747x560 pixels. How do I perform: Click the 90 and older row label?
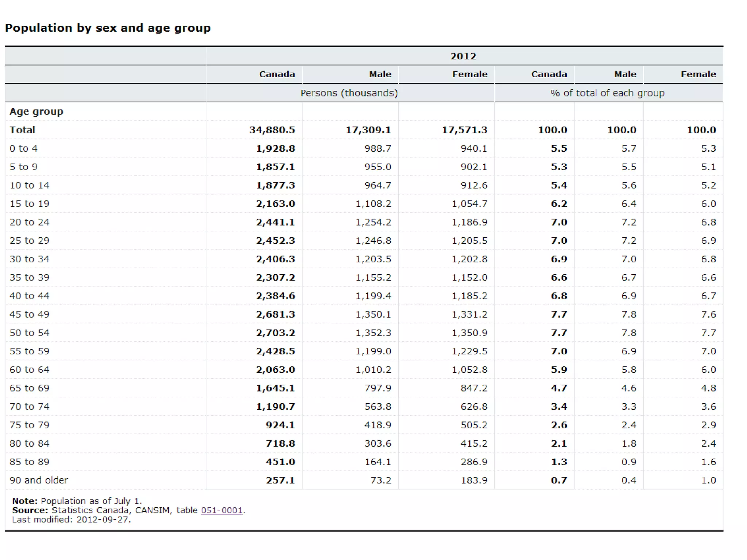coord(39,480)
